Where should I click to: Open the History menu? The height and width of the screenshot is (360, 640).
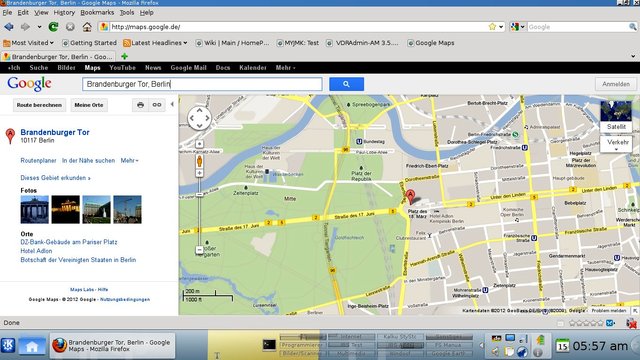pyautogui.click(x=64, y=13)
